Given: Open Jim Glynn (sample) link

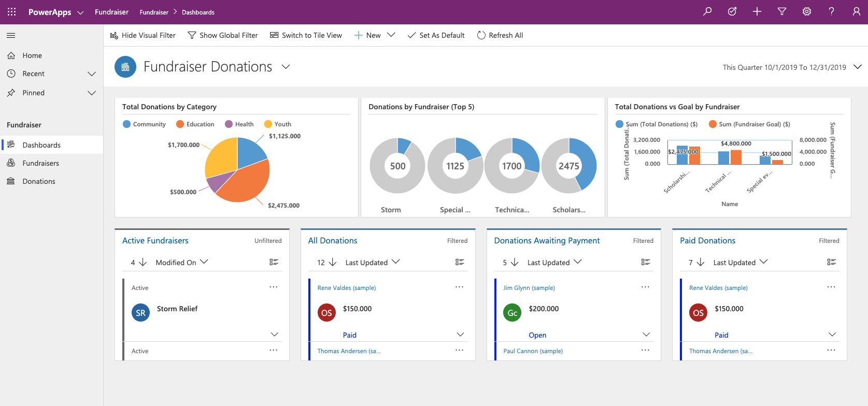Looking at the screenshot, I should point(529,288).
